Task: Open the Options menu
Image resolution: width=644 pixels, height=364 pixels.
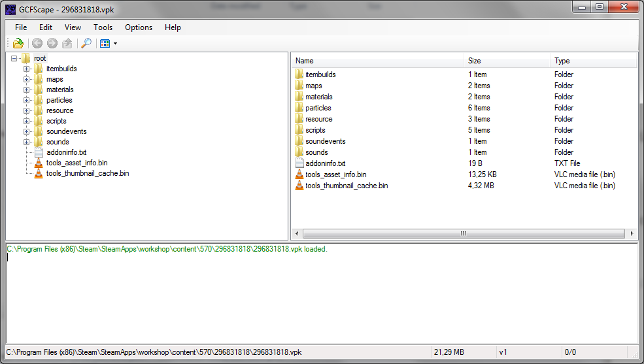Action: click(x=139, y=27)
